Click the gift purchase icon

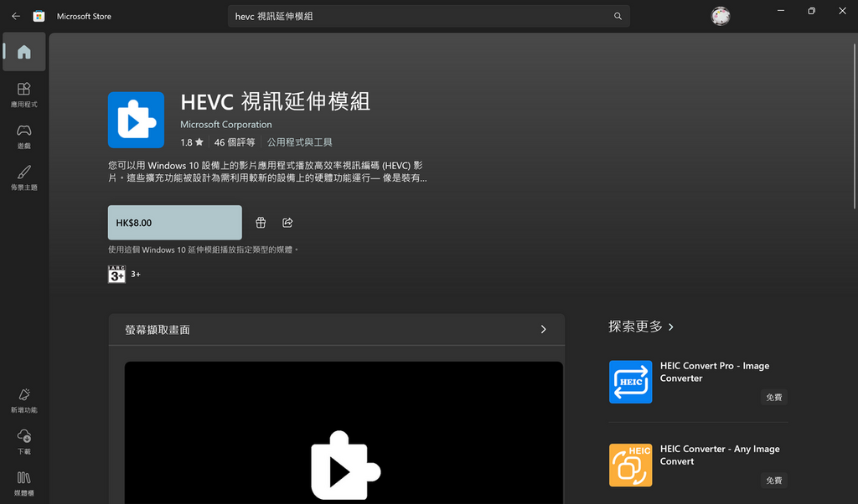[x=261, y=223]
